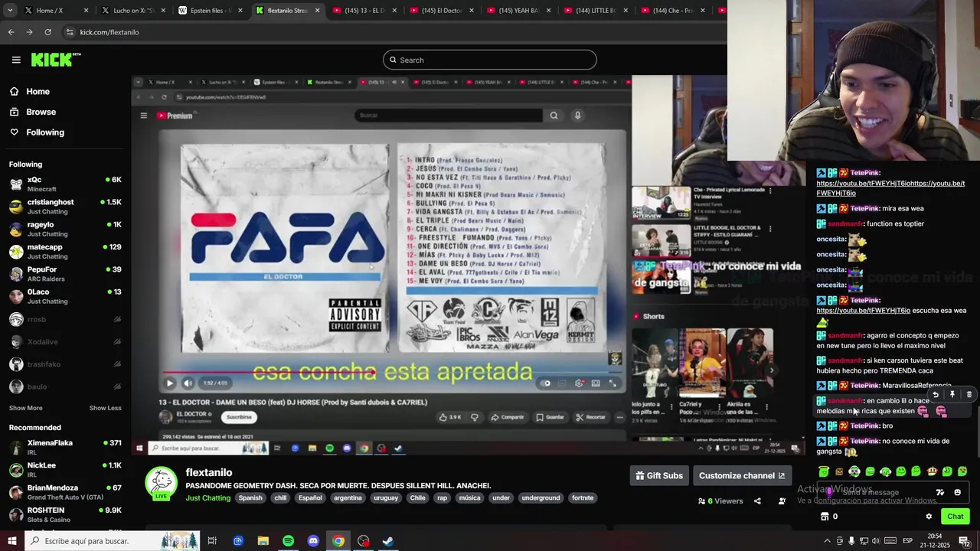Pin the hovered chat message
Screen dimensions: 980x551
952,395
